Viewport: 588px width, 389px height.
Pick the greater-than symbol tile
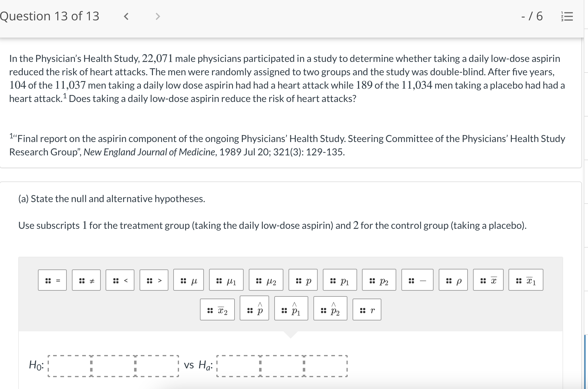pos(154,280)
